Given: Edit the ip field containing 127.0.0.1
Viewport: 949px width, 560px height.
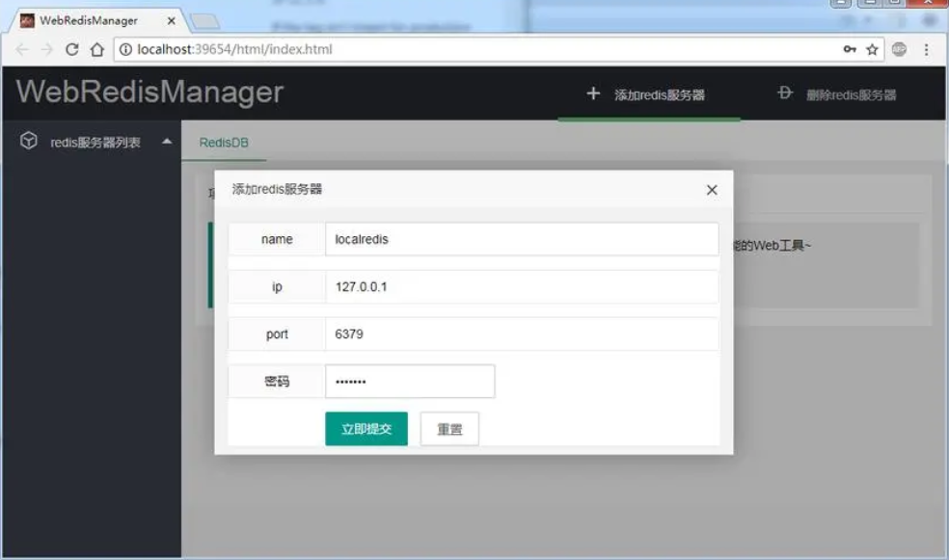Looking at the screenshot, I should click(x=522, y=286).
